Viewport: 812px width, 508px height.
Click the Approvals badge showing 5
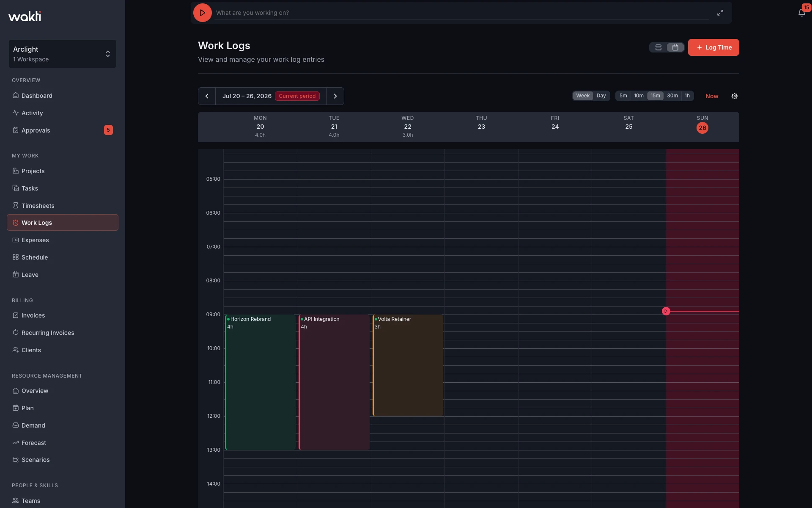[x=108, y=130]
